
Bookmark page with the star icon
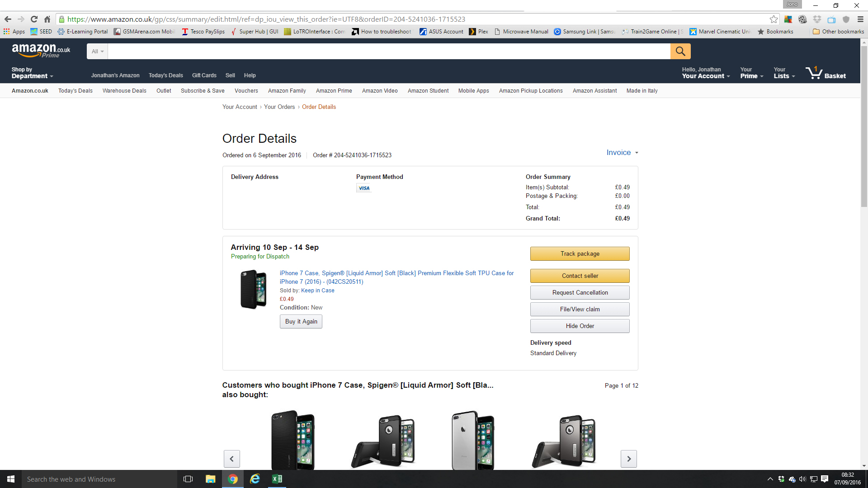click(x=774, y=19)
